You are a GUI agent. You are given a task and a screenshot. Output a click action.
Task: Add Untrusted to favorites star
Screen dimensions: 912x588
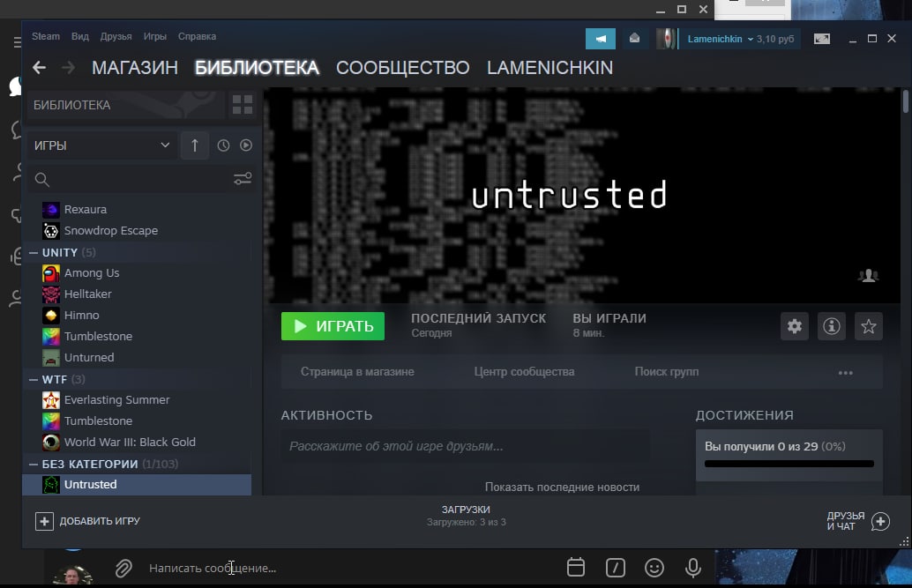point(869,326)
